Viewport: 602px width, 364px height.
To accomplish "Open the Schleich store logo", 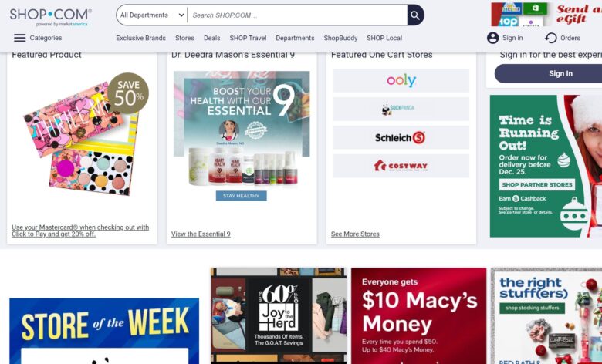I will [401, 137].
